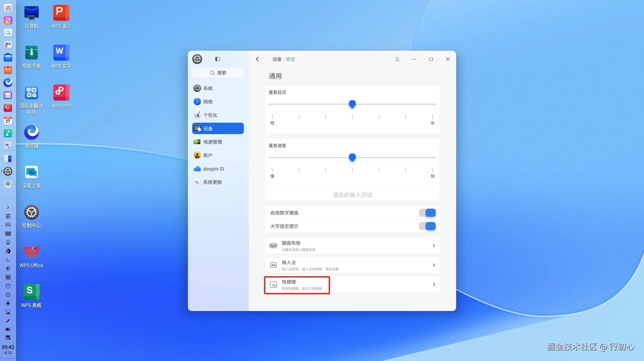
Task: Open the notification bell in the tray
Action: (8, 242)
